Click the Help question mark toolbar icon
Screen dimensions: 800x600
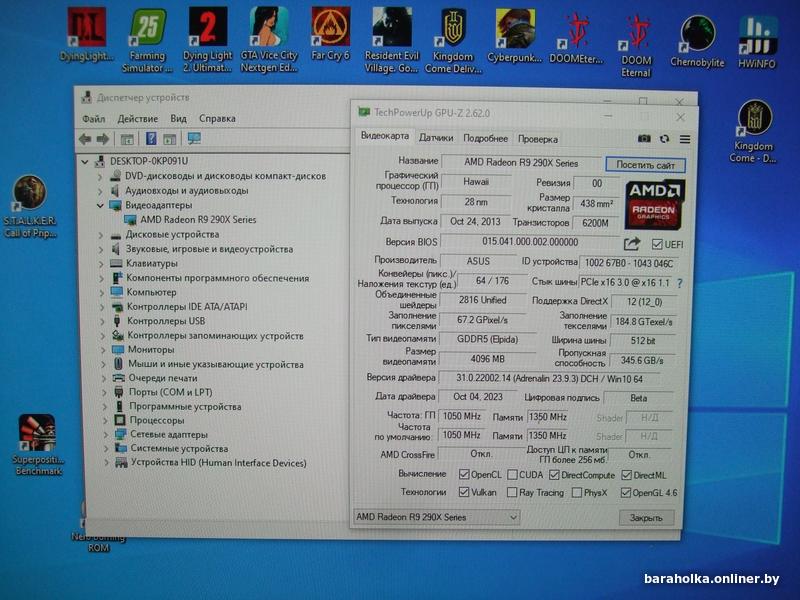coord(151,138)
